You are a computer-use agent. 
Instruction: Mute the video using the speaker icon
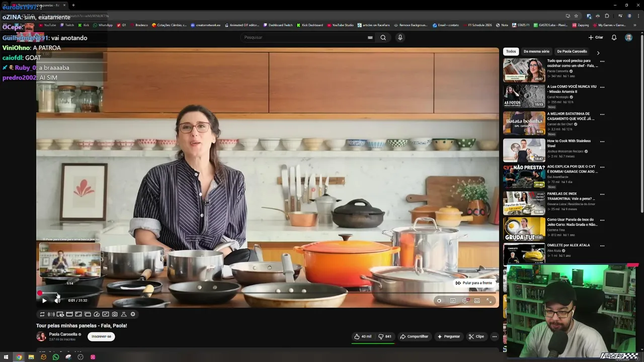pyautogui.click(x=57, y=301)
